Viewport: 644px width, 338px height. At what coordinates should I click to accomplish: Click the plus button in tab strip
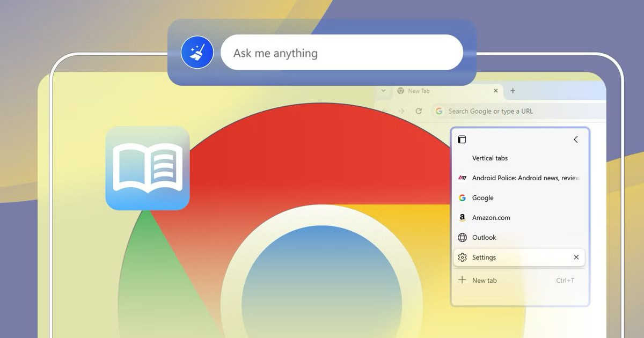click(x=513, y=91)
